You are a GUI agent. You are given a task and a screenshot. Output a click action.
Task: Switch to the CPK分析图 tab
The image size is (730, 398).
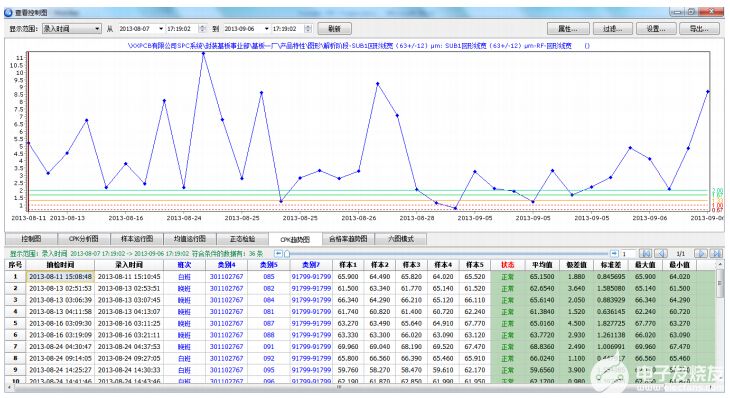pos(84,239)
